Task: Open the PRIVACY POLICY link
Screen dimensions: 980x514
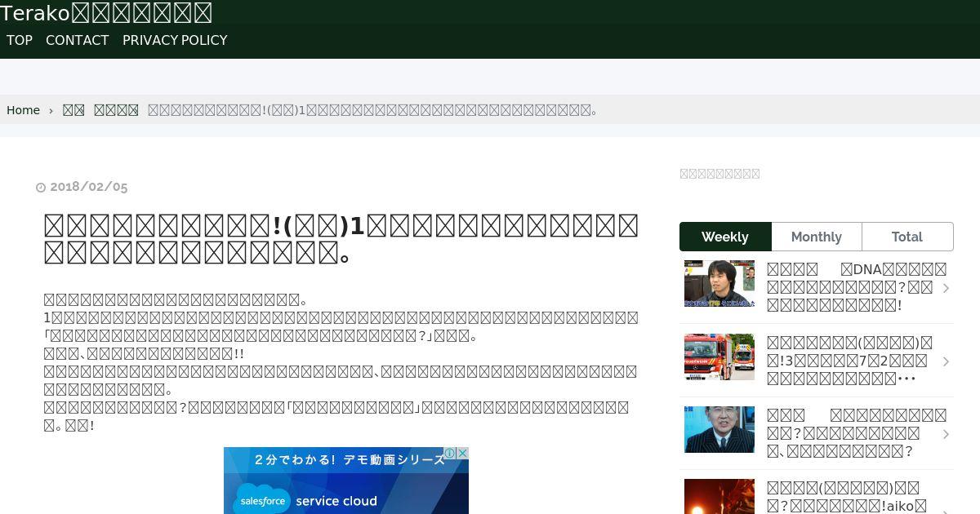Action: (x=175, y=40)
